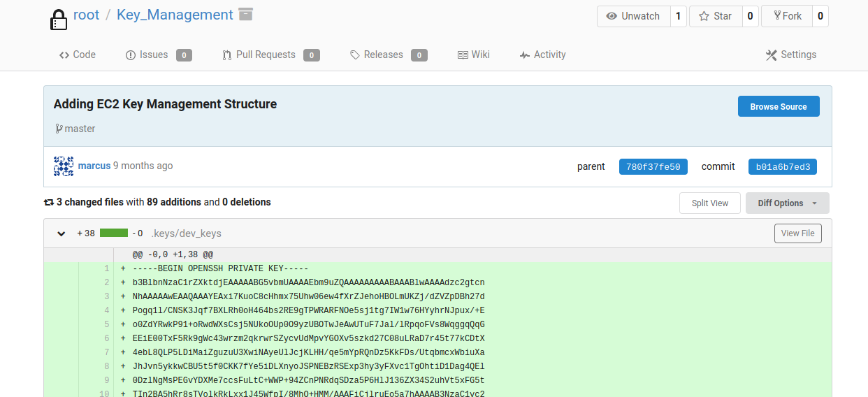This screenshot has width=868, height=397.
Task: Click the green additions bar for dev_keys
Action: (114, 233)
